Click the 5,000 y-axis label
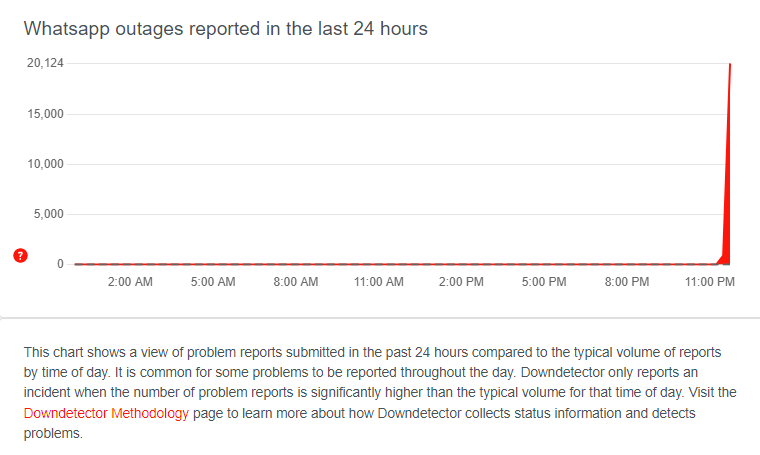This screenshot has height=455, width=760. point(48,214)
